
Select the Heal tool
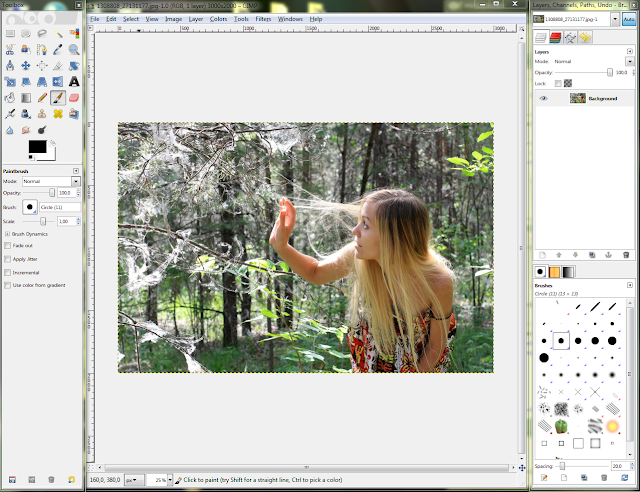[58, 114]
